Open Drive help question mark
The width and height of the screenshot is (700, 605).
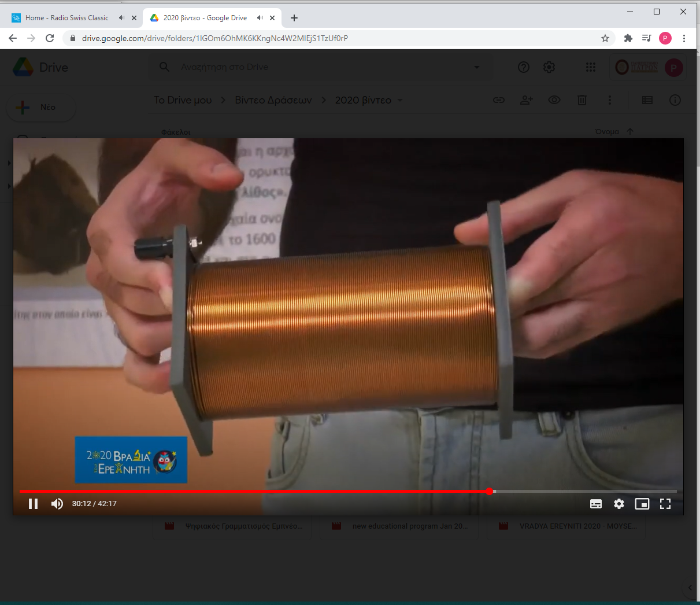pyautogui.click(x=524, y=67)
